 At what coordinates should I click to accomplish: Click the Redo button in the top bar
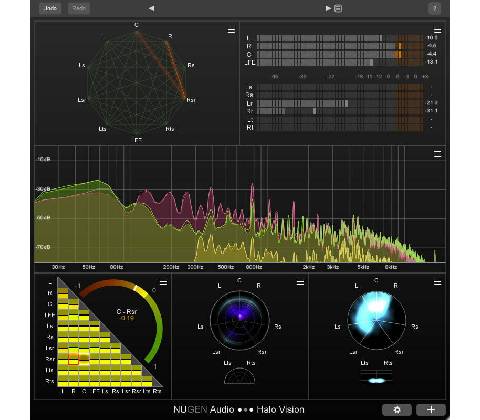pos(79,8)
